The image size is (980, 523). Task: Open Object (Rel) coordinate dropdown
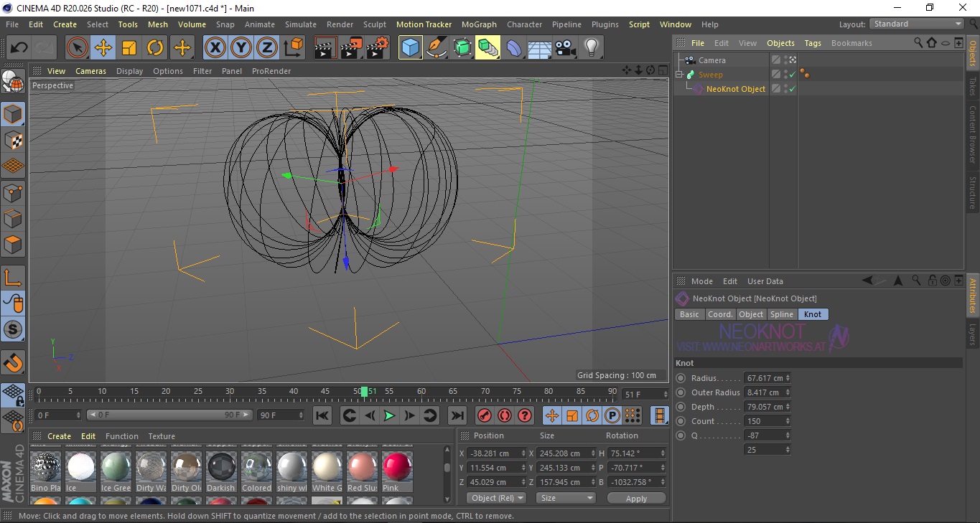click(496, 498)
